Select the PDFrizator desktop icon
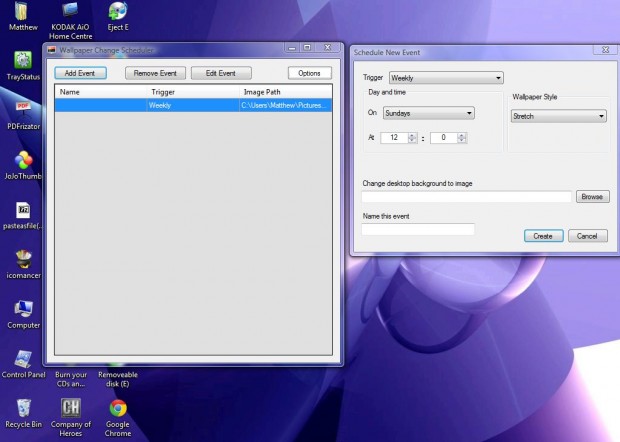Screen dimensions: 620x442 click(x=23, y=110)
